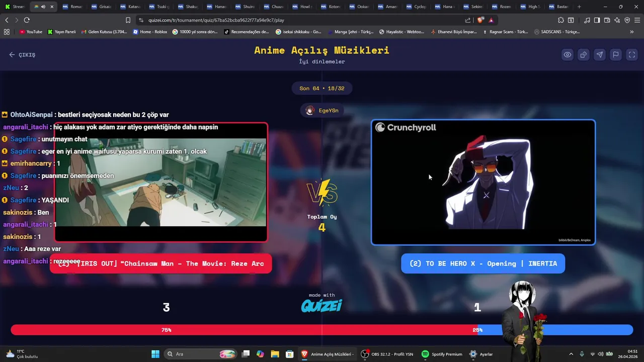This screenshot has height=362, width=644.
Task: Open Brave Rewards triangle icon
Action: coord(491,20)
